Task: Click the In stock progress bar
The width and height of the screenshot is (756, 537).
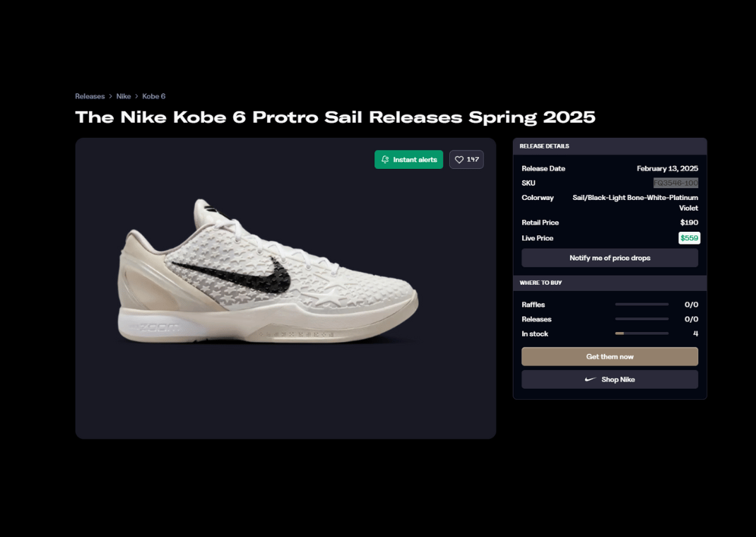Action: point(642,334)
